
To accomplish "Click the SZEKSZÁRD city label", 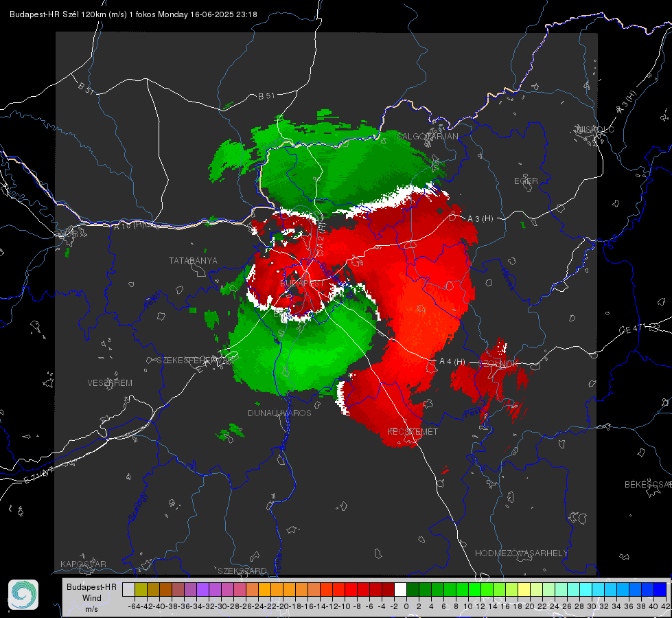I will 242,571.
